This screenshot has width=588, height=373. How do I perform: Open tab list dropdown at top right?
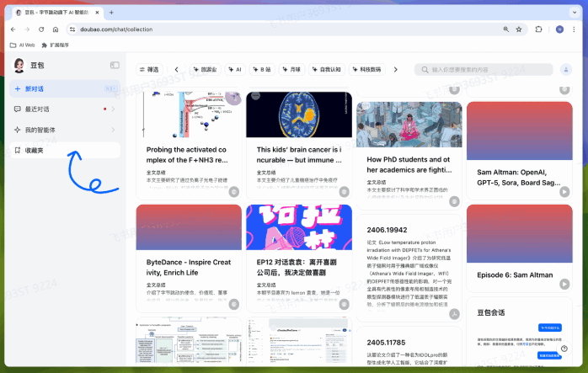click(x=575, y=13)
